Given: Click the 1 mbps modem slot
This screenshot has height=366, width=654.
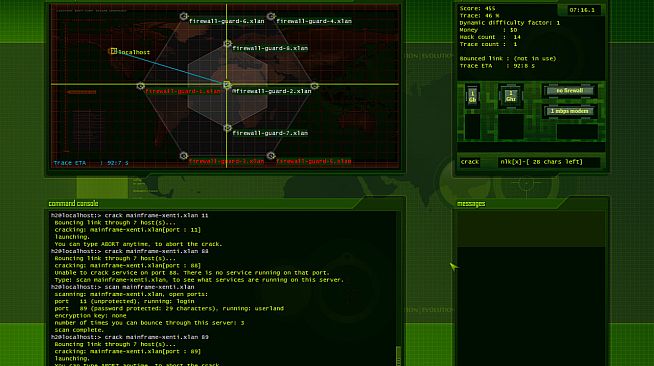Looking at the screenshot, I should click(570, 111).
